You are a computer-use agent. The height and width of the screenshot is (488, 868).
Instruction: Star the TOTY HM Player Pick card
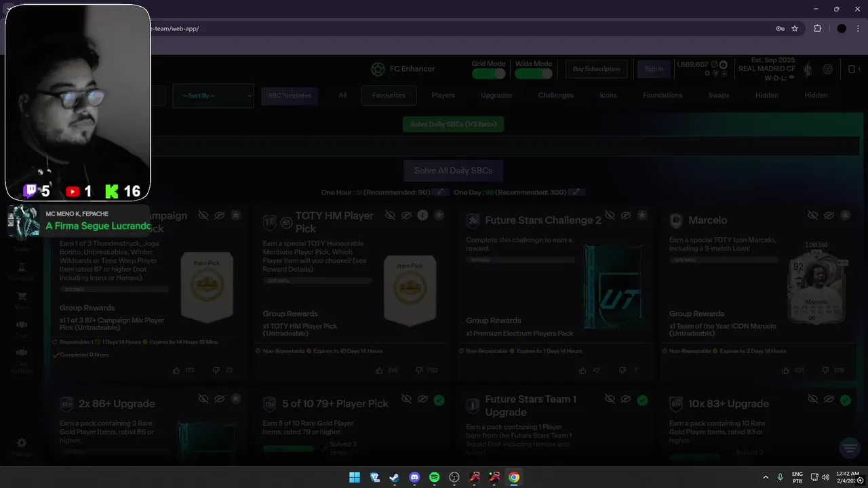point(439,216)
